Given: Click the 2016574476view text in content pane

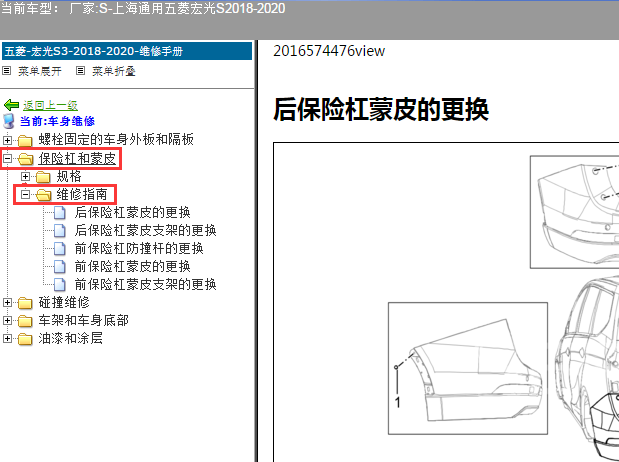Looking at the screenshot, I should pyautogui.click(x=329, y=51).
